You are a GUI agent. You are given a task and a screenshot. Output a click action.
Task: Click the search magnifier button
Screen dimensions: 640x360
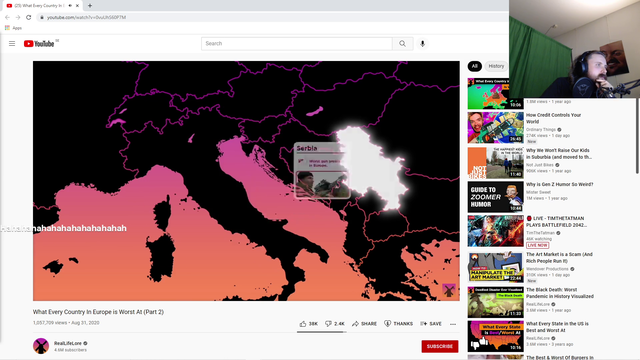click(402, 44)
